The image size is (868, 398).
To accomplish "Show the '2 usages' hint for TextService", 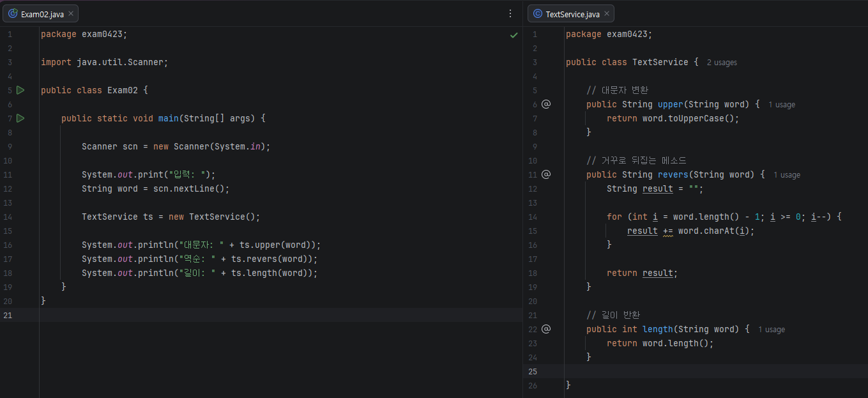I will [722, 63].
